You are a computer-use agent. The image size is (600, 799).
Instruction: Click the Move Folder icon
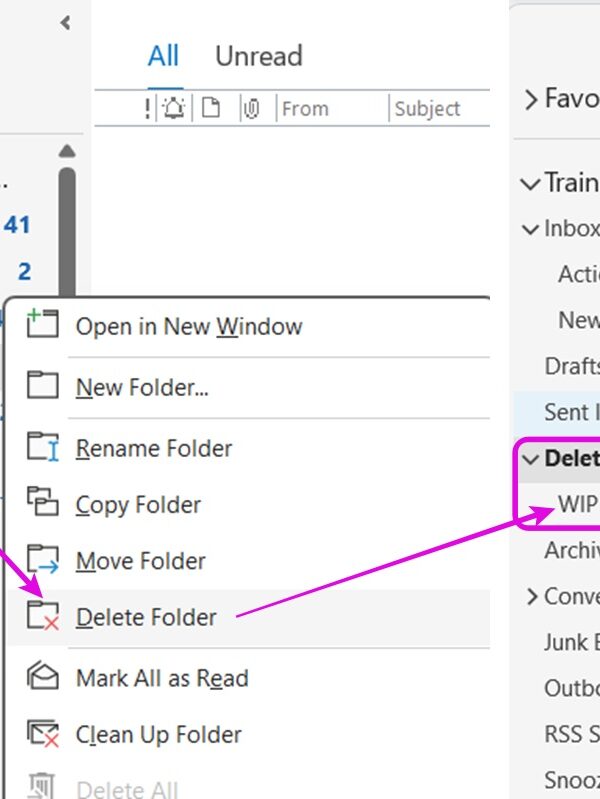click(x=42, y=560)
